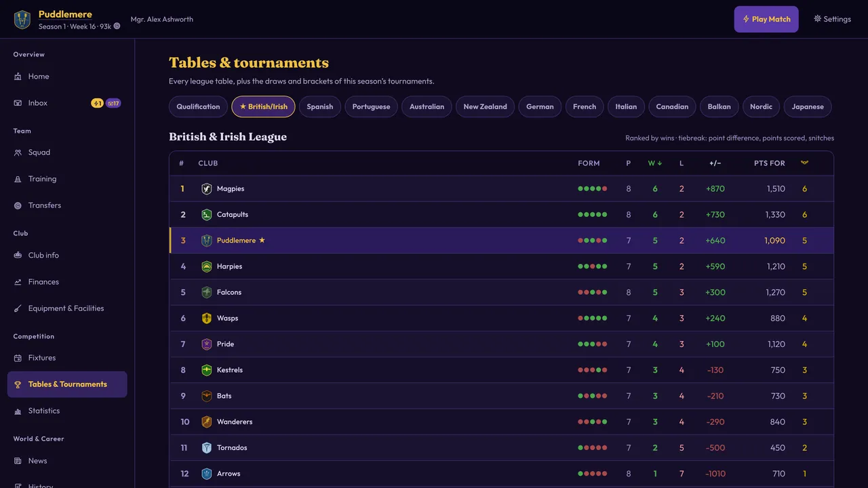Open the Falcons club link
This screenshot has width=868, height=488.
(x=229, y=293)
